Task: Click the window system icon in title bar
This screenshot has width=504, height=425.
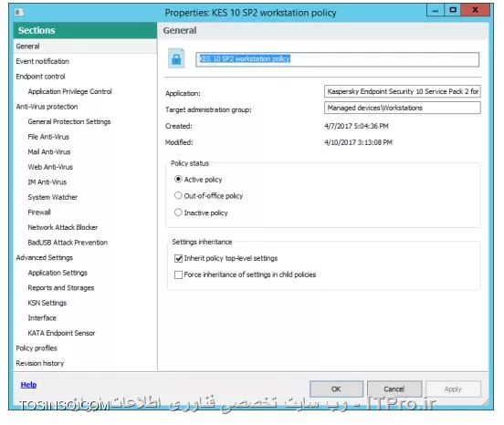Action: 19,12
